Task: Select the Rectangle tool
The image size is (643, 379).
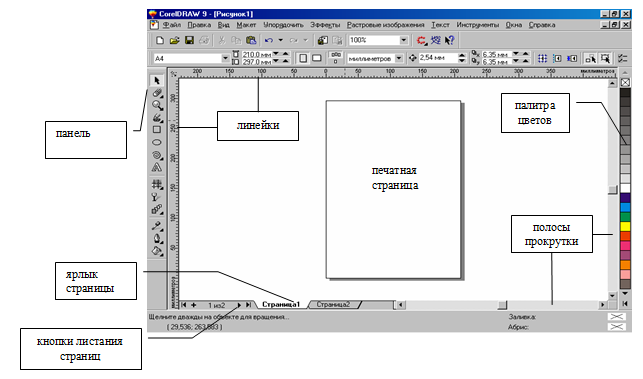Action: pos(157,130)
